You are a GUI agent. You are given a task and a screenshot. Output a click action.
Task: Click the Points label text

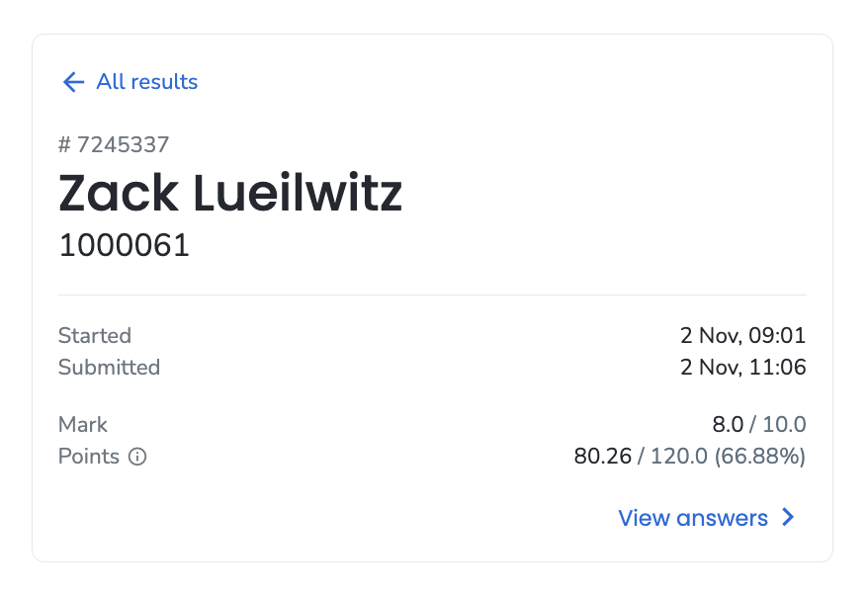point(89,457)
